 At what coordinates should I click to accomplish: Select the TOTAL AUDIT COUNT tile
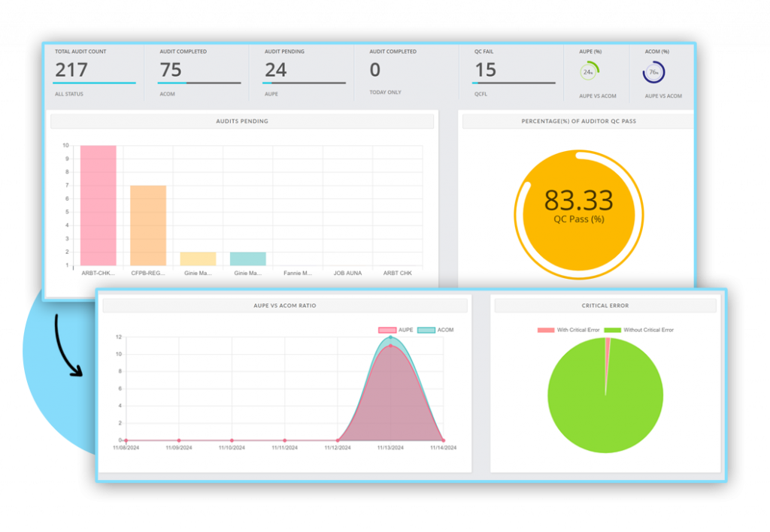point(93,72)
